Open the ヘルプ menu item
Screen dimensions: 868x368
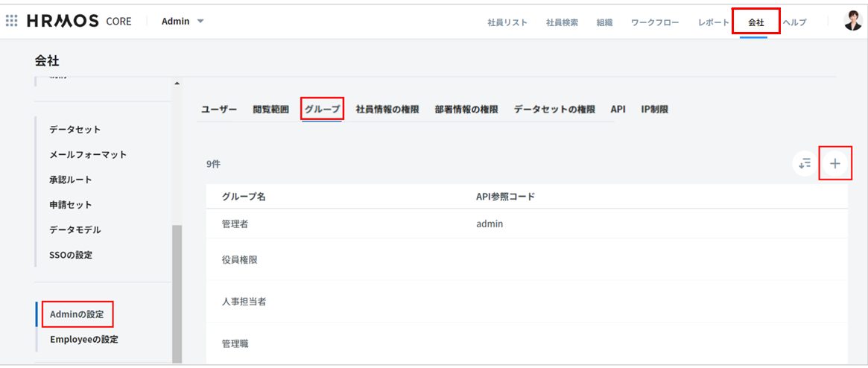tap(794, 22)
